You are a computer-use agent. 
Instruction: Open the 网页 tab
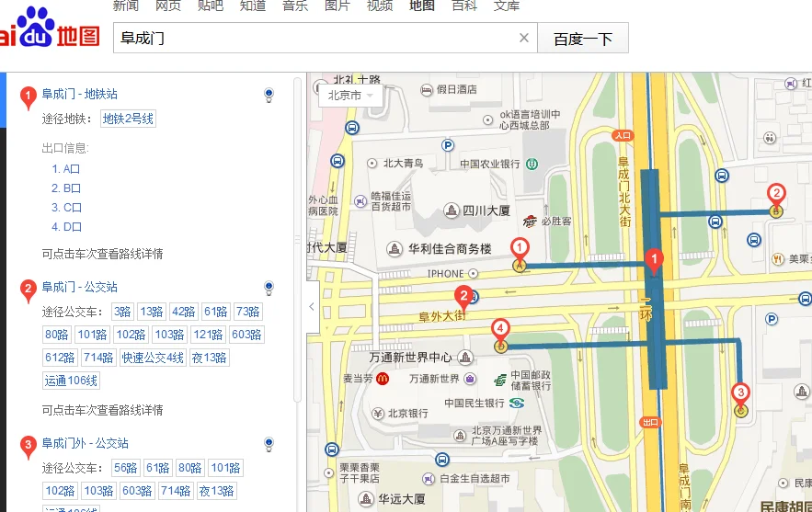coord(167,6)
